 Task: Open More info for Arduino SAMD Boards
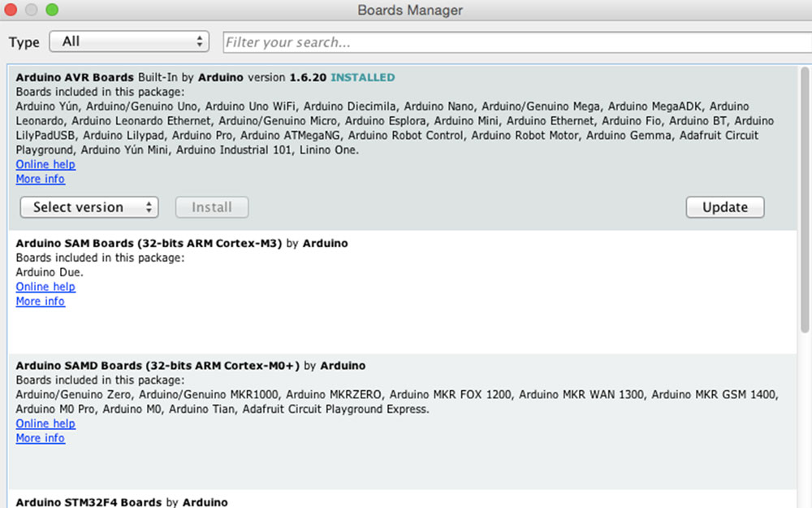[x=41, y=438]
